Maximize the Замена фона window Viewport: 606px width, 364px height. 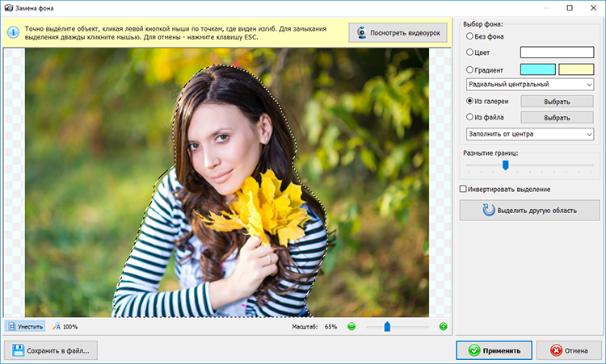click(x=570, y=8)
